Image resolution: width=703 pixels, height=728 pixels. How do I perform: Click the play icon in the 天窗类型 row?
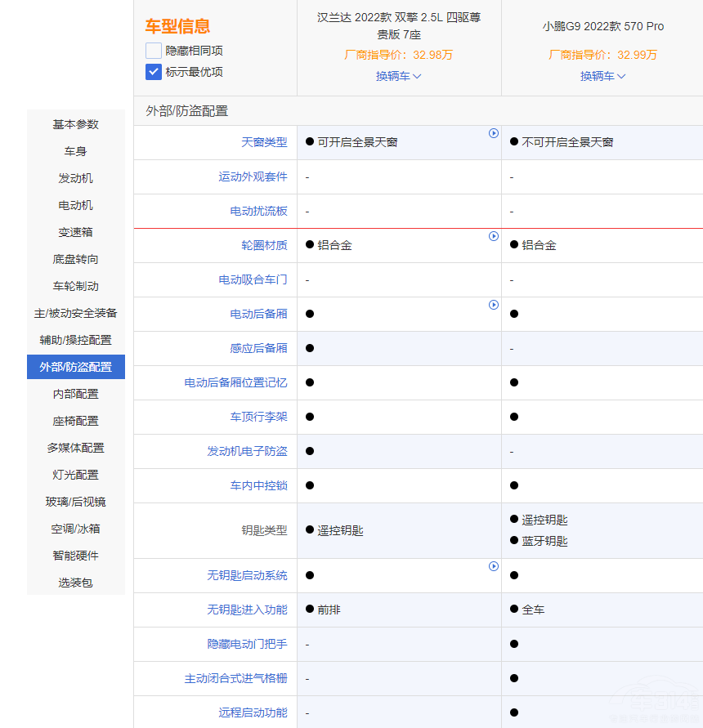494,133
